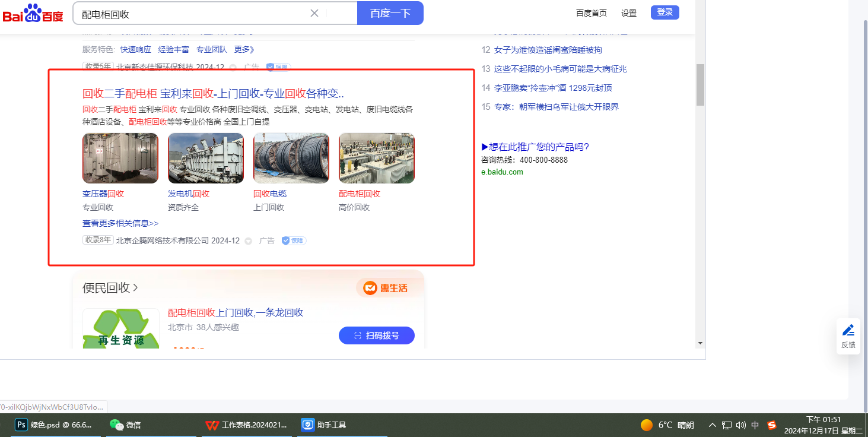
Task: Click the 扫码拨号 button
Action: (x=376, y=335)
